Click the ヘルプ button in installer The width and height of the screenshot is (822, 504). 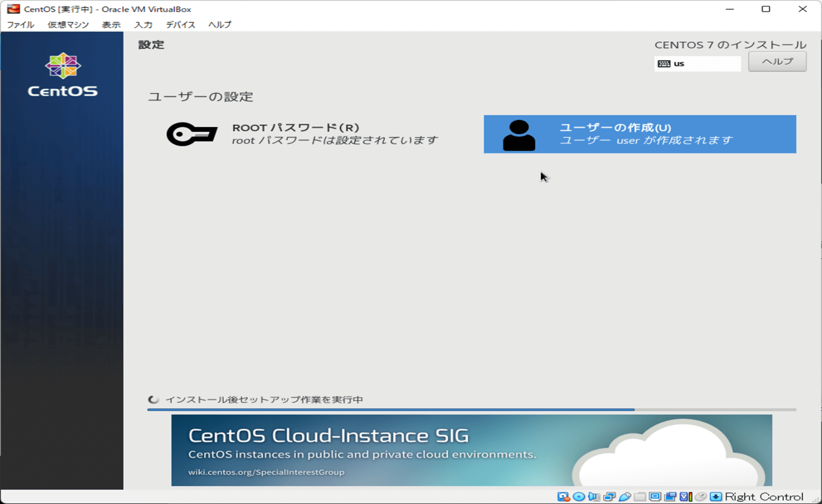point(777,61)
